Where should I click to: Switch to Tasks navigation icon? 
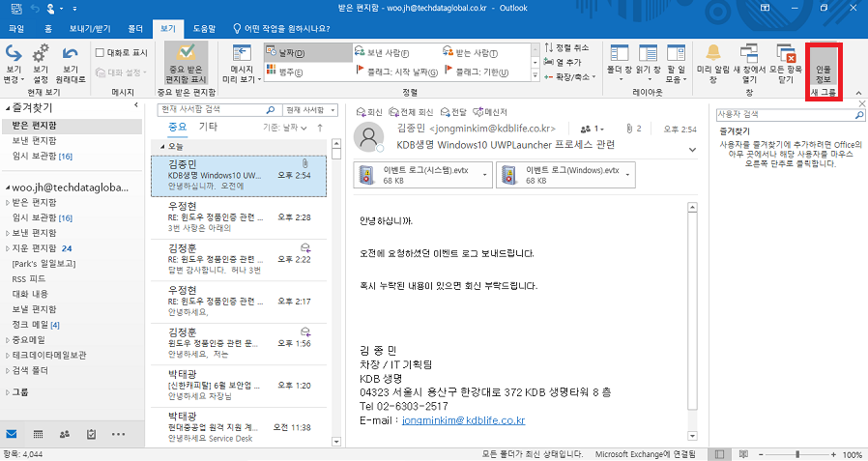(x=91, y=434)
